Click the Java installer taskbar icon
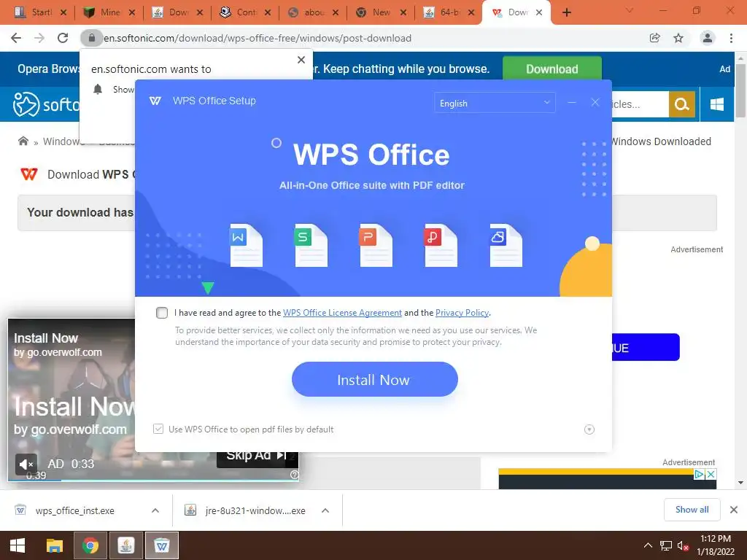This screenshot has width=747, height=560. click(x=125, y=545)
